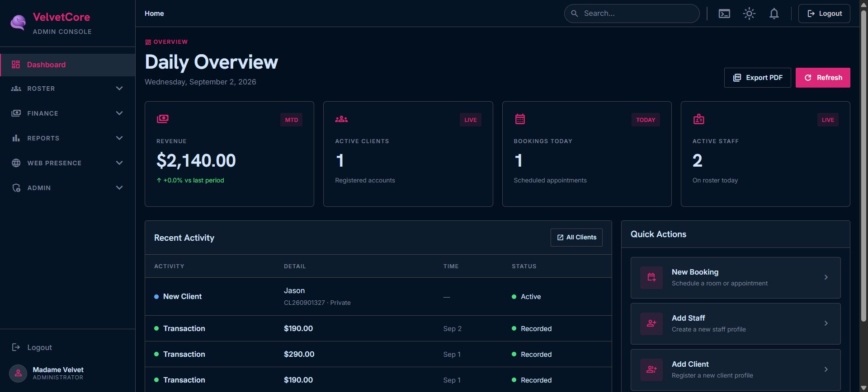Click the Dashboard grid icon
868x392 pixels.
16,65
